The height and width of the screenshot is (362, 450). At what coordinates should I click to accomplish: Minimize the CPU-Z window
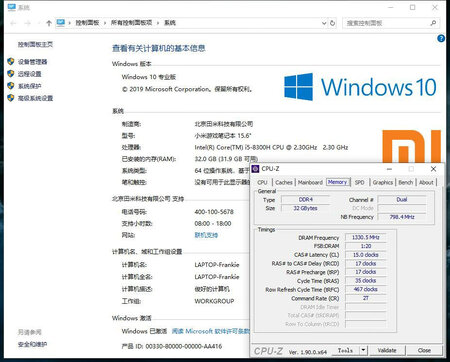(x=389, y=169)
